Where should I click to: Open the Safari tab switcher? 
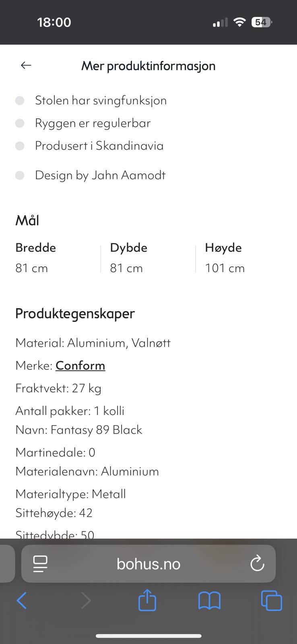[272, 600]
